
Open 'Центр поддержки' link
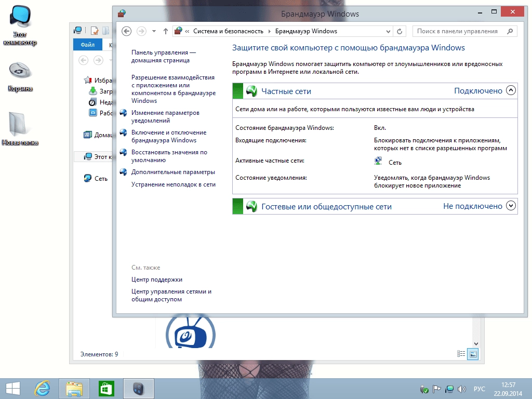click(x=157, y=280)
